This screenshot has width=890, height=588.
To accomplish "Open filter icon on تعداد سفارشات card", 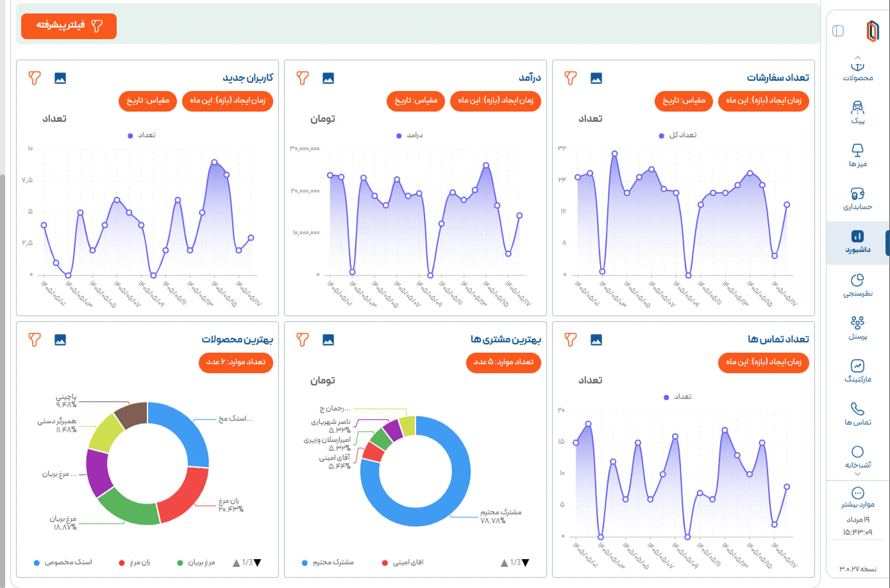I will [571, 78].
